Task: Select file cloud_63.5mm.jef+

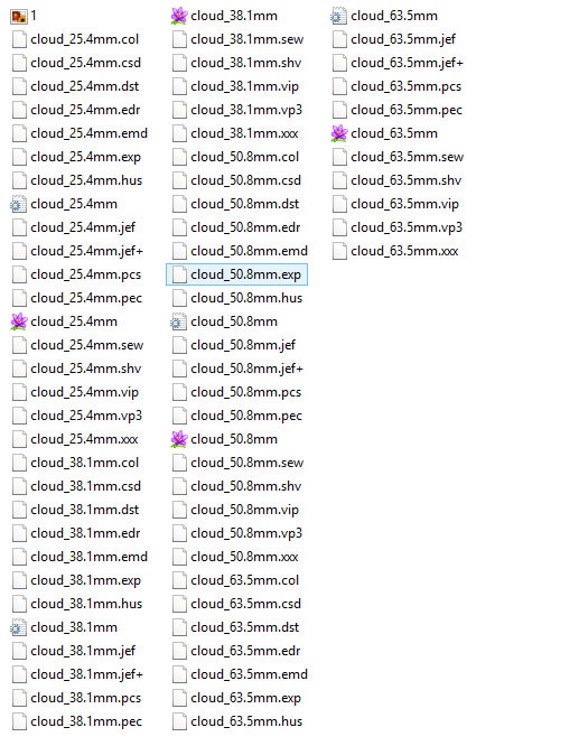Action: click(x=398, y=63)
